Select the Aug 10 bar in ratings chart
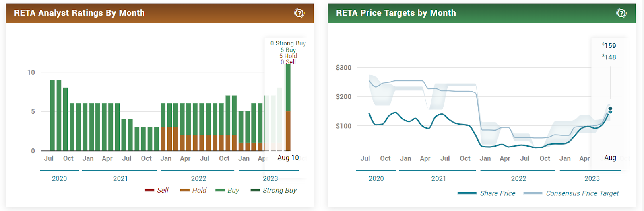 (288, 107)
